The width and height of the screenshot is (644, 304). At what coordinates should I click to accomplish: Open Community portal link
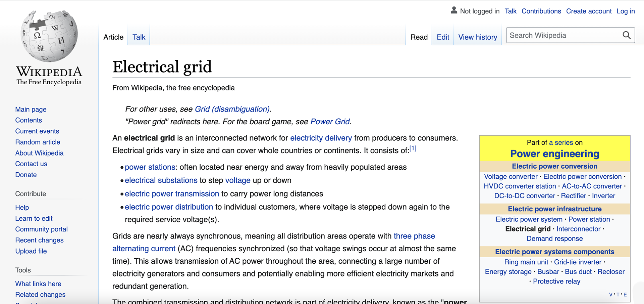[x=42, y=229]
